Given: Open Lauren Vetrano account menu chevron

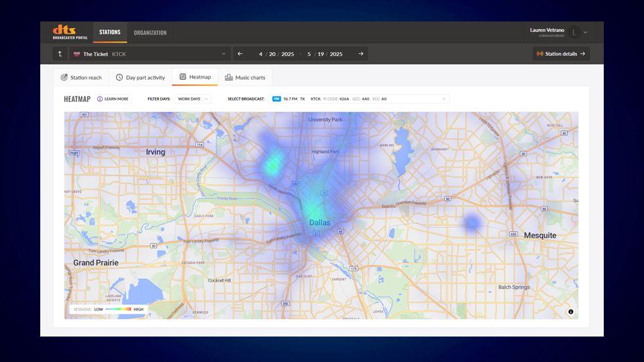Looking at the screenshot, I should [x=585, y=32].
